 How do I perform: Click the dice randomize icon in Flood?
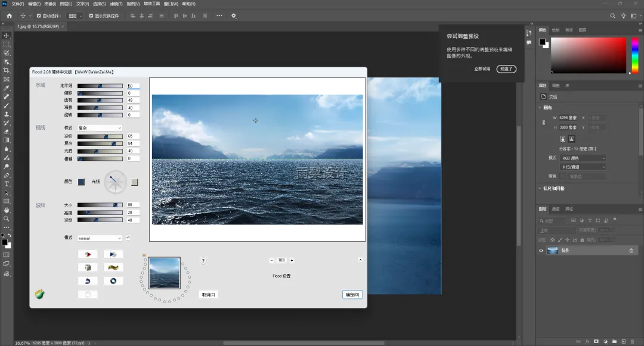pyautogui.click(x=88, y=267)
